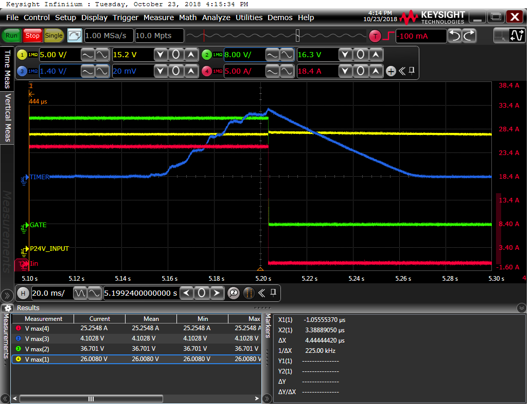The width and height of the screenshot is (532, 409).
Task: Open the Analyze menu
Action: (x=216, y=18)
